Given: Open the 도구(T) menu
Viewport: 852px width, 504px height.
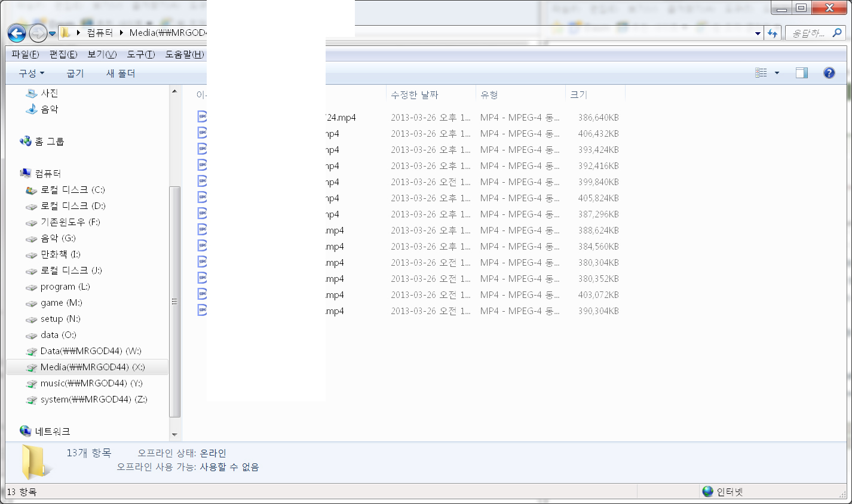Looking at the screenshot, I should pos(141,54).
